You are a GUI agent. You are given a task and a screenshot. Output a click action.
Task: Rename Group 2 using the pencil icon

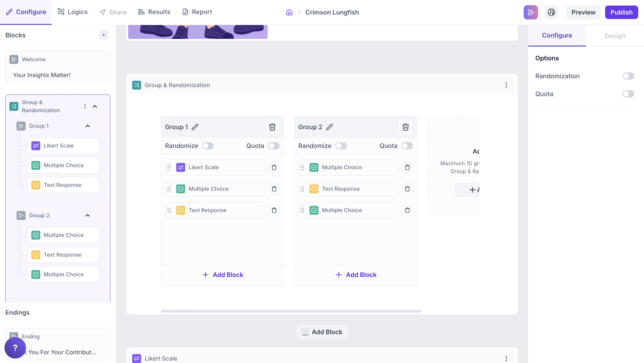pos(330,127)
